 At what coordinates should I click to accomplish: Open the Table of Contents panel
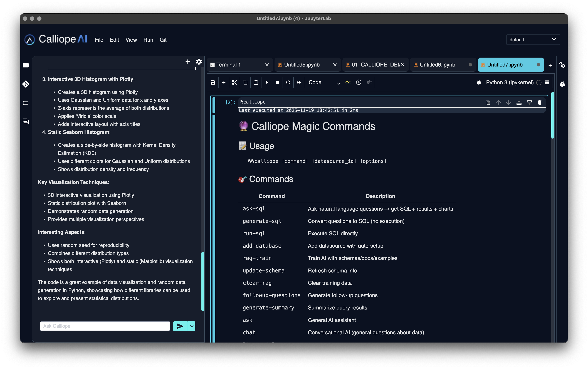coord(26,103)
